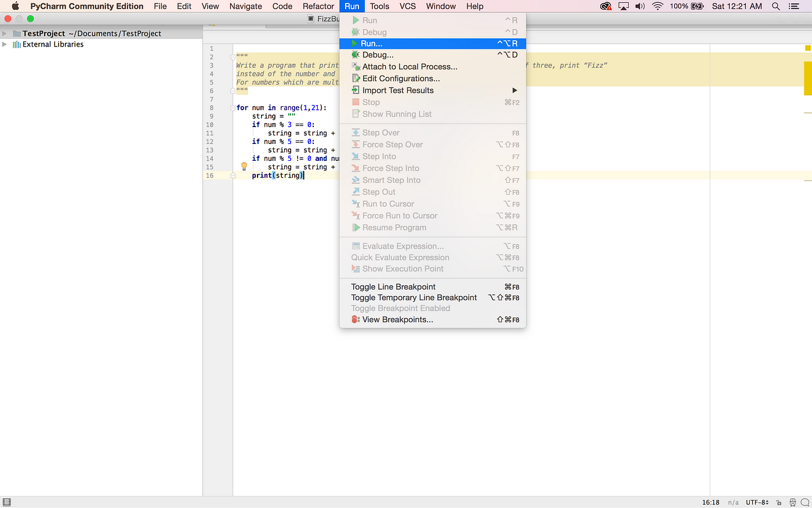The height and width of the screenshot is (508, 812).
Task: Click the disabled Step Over item
Action: tap(433, 133)
